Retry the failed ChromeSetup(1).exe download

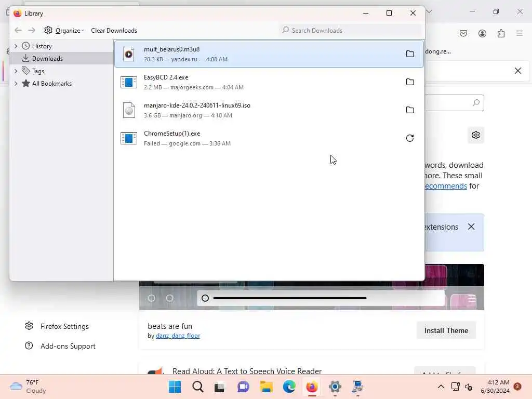pyautogui.click(x=410, y=138)
